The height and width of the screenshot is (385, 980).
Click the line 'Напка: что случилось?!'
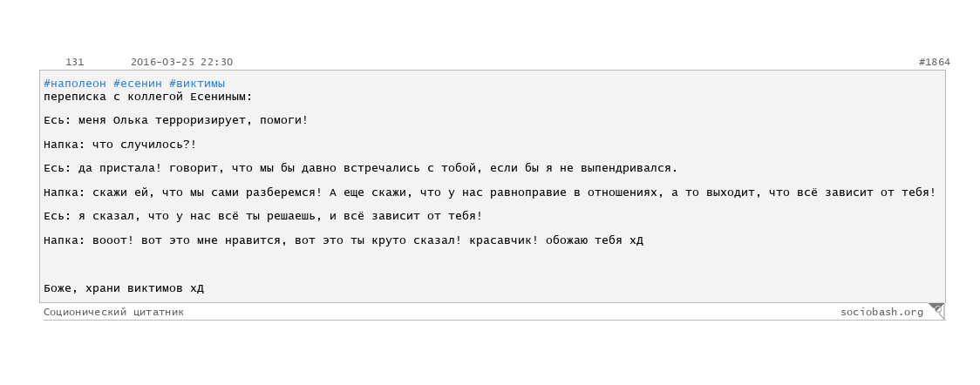[120, 145]
